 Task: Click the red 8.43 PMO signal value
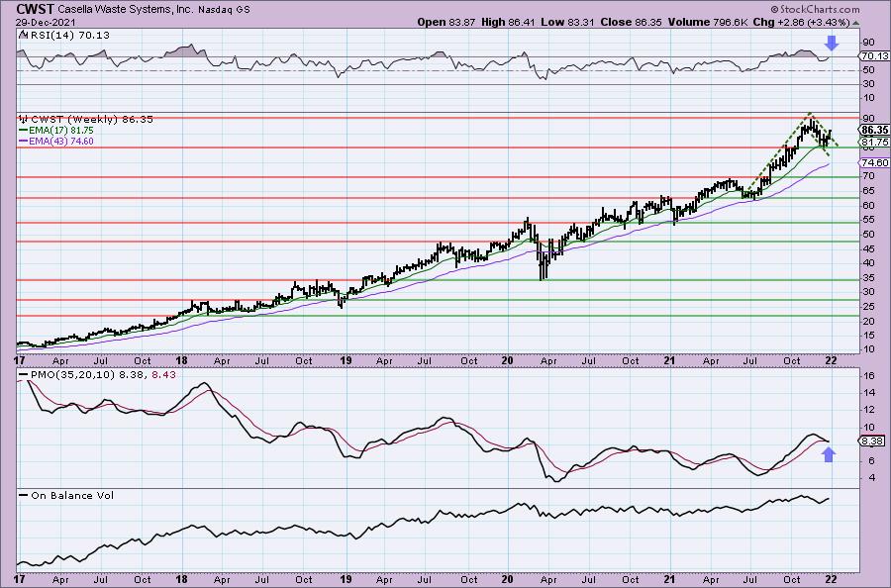pos(164,375)
